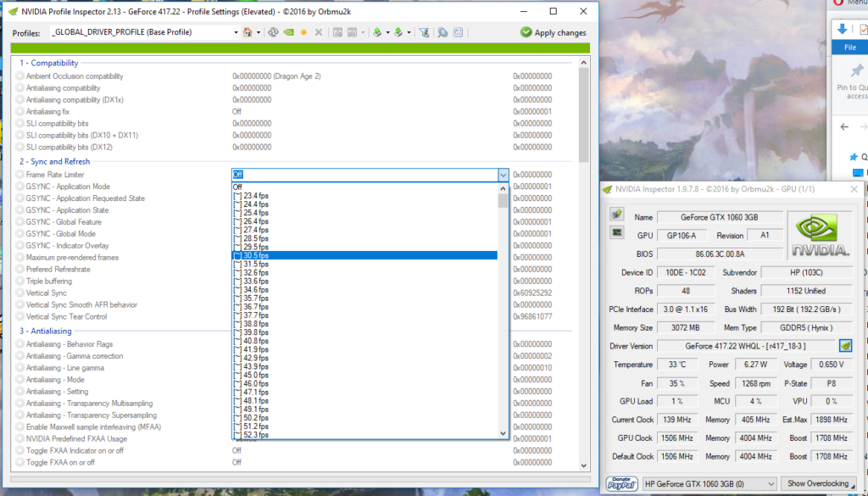Click the _GLOBAL_DRIVER_PROFILE profile name field
Viewport: 868px width, 496px height.
click(142, 33)
